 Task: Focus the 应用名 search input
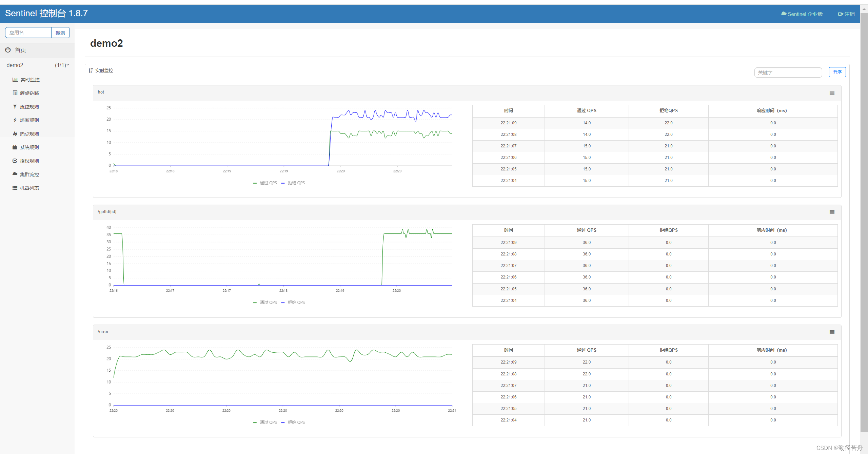click(x=28, y=33)
